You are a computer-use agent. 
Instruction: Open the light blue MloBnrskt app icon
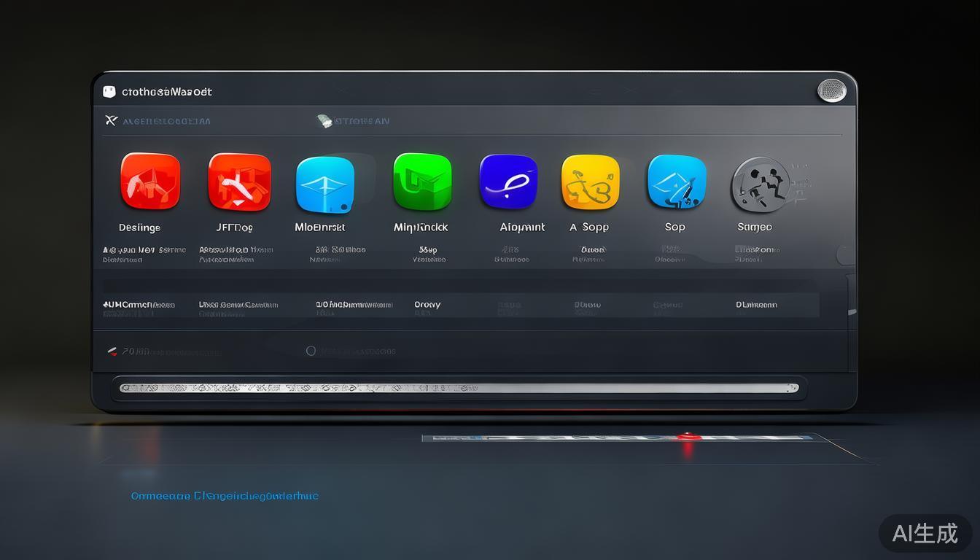[325, 184]
